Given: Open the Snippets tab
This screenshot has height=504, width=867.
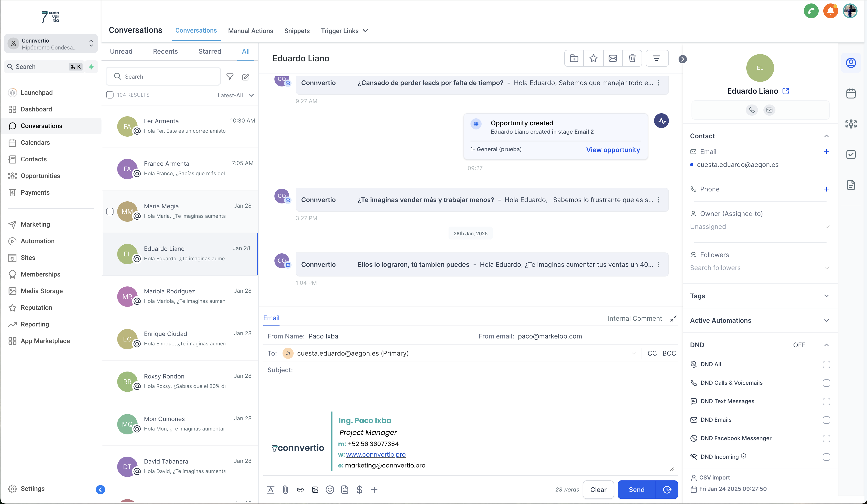Looking at the screenshot, I should pos(297,31).
